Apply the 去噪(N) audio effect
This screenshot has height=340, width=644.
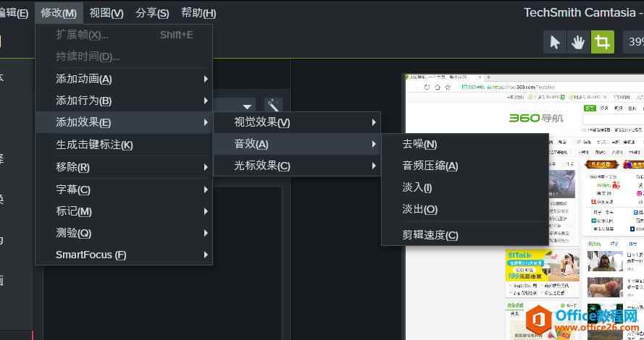point(465,144)
